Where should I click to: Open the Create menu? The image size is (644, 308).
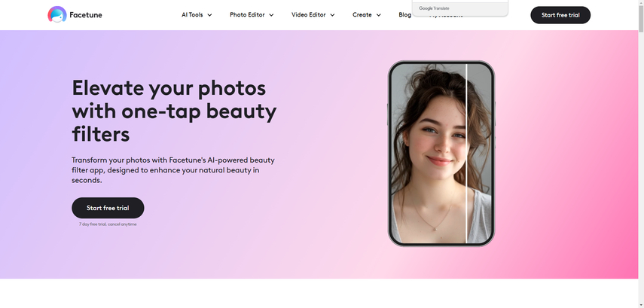(x=362, y=15)
